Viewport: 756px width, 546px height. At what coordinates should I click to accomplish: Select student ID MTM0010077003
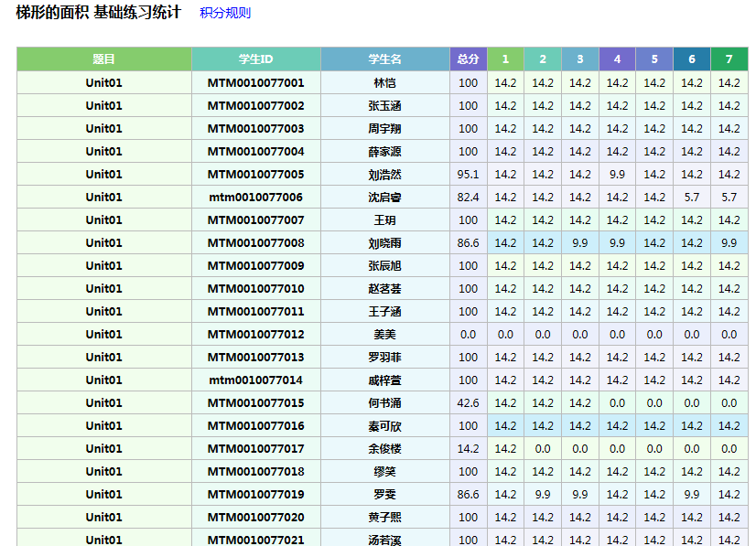(256, 129)
